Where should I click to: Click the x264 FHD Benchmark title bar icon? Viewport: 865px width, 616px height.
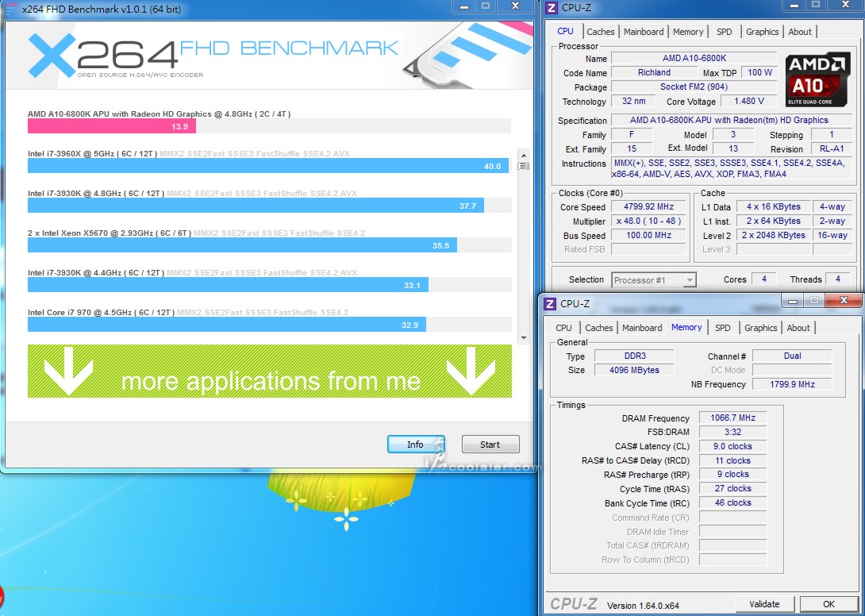11,9
